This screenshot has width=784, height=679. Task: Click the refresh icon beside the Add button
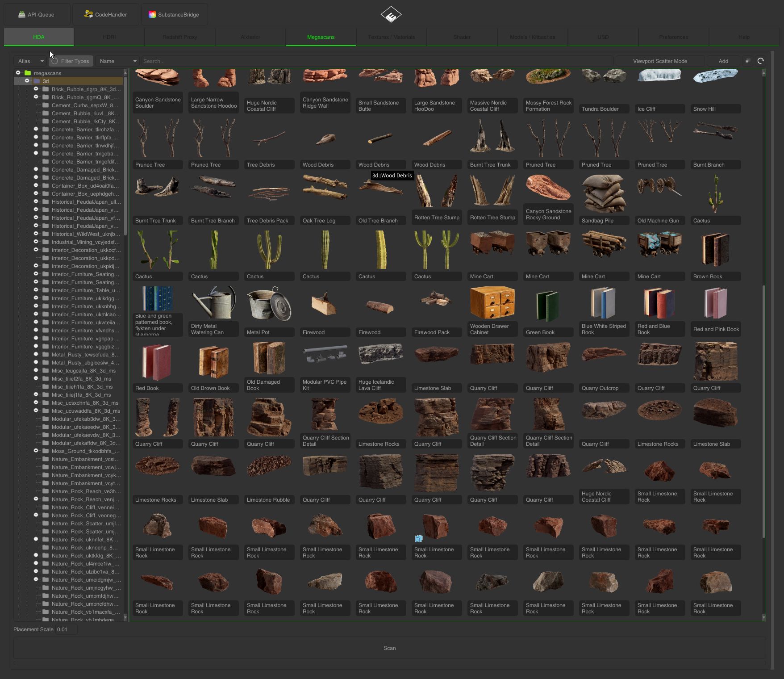pos(761,61)
